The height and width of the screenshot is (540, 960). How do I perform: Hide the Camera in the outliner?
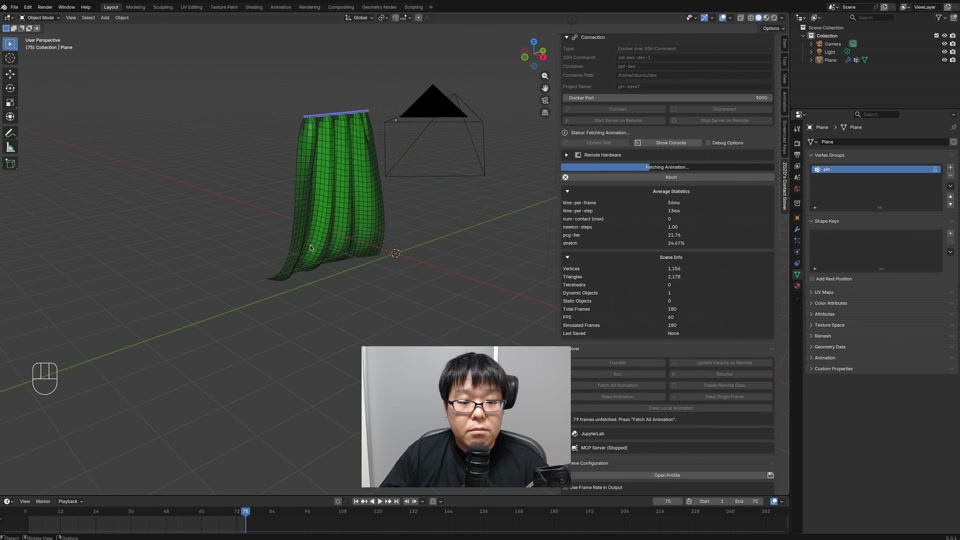(x=944, y=44)
